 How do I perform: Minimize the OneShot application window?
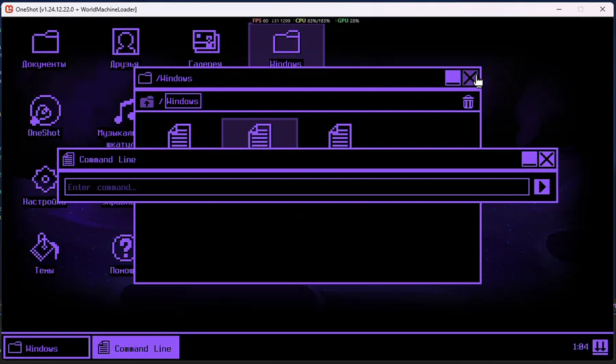[x=559, y=9]
